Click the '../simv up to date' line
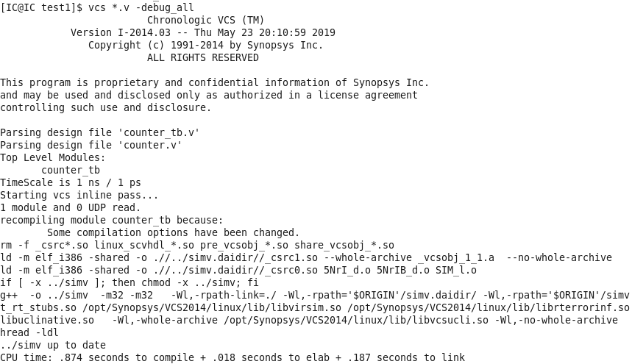The height and width of the screenshot is (364, 632). [x=52, y=345]
